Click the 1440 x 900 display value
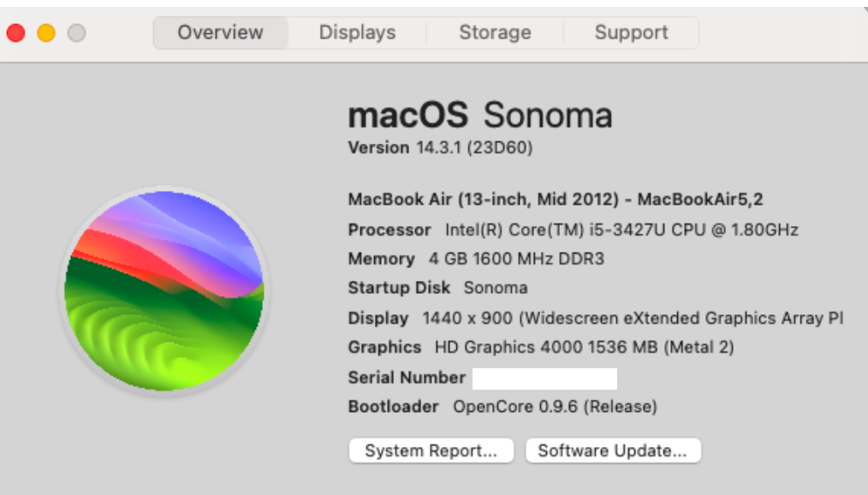Screen dimensions: 868x495 click(x=632, y=318)
